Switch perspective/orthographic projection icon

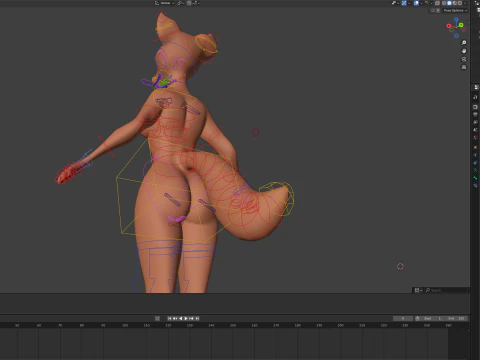(x=464, y=67)
